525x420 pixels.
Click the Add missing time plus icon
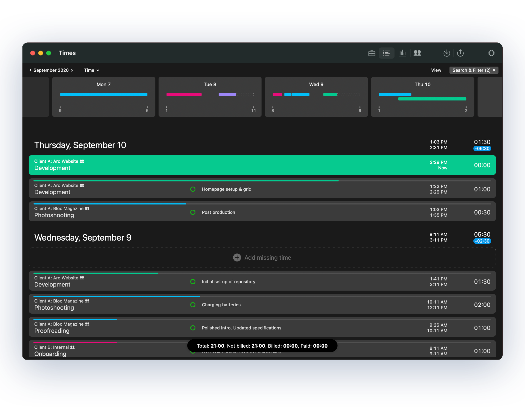(237, 258)
